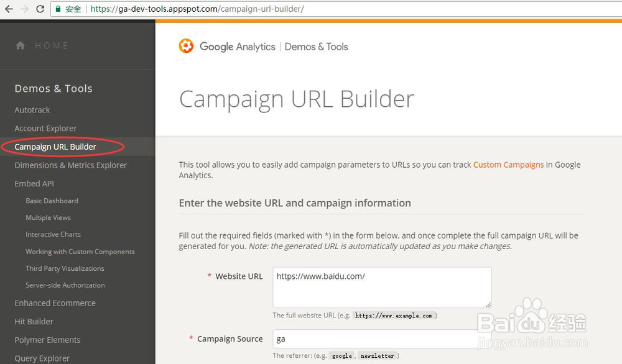This screenshot has height=364, width=622.
Task: Navigate to Account Explorer
Action: click(45, 128)
